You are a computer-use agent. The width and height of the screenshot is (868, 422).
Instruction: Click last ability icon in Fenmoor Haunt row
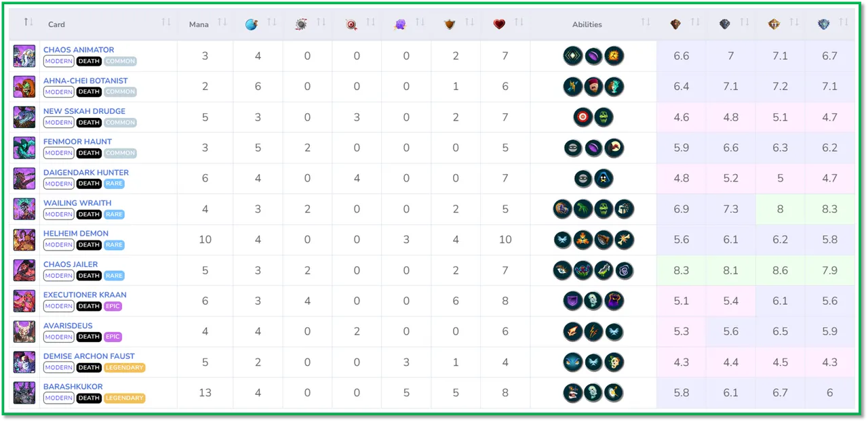click(x=614, y=148)
